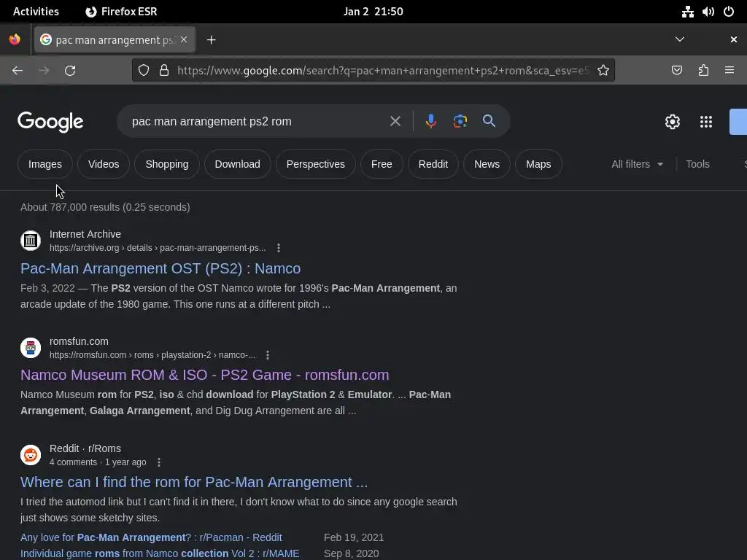
Task: Click the Reddit · r/Roms source name
Action: pyautogui.click(x=85, y=448)
